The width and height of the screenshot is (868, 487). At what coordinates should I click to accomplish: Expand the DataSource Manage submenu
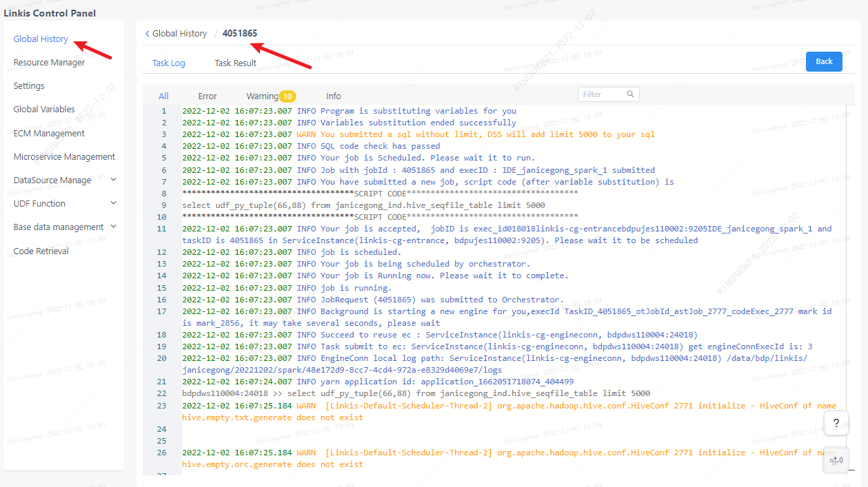click(x=114, y=180)
